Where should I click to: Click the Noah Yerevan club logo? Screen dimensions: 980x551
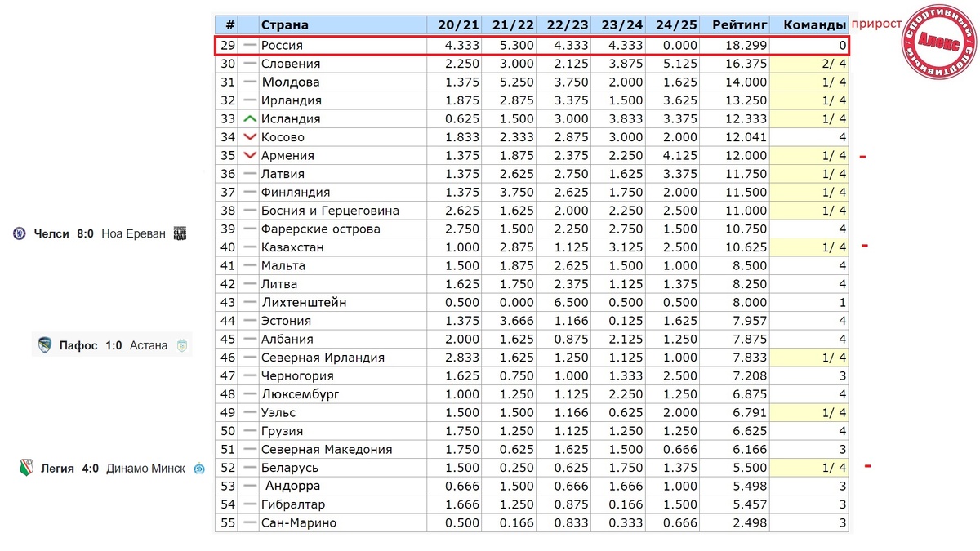pos(180,233)
